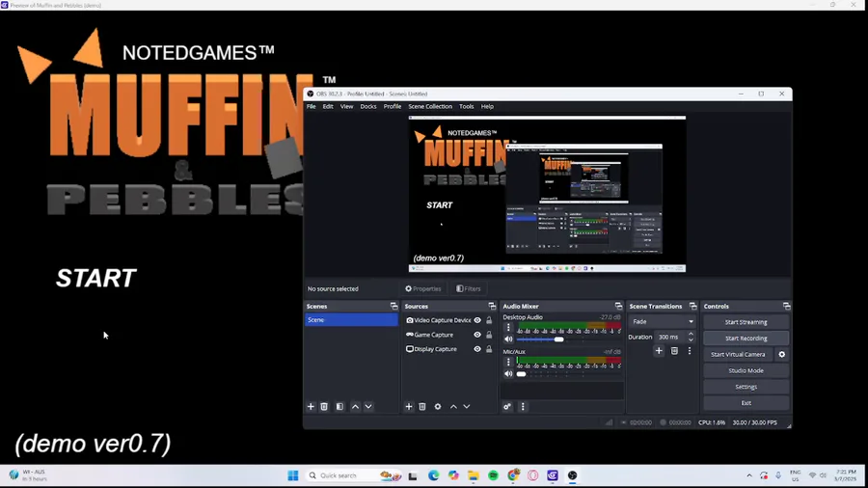The image size is (868, 488).
Task: Open transition properties three-dot menu
Action: pyautogui.click(x=690, y=351)
